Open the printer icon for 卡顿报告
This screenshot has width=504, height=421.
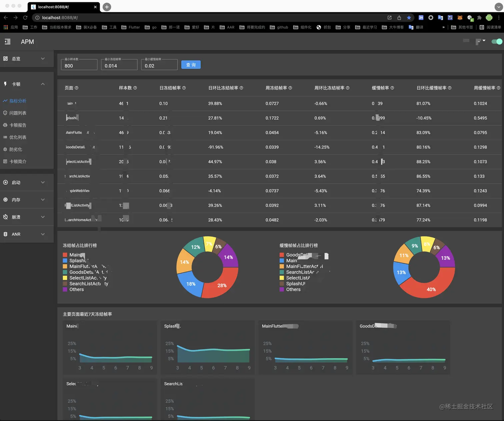tap(5, 125)
